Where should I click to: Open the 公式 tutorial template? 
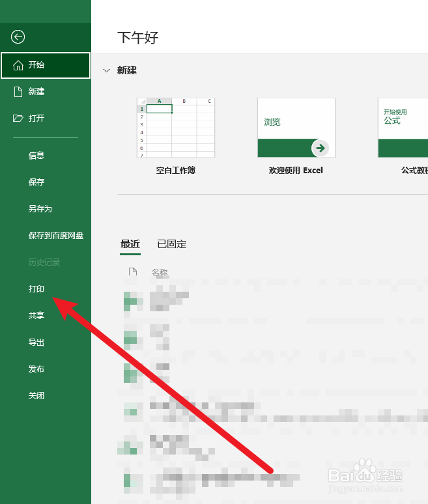403,128
